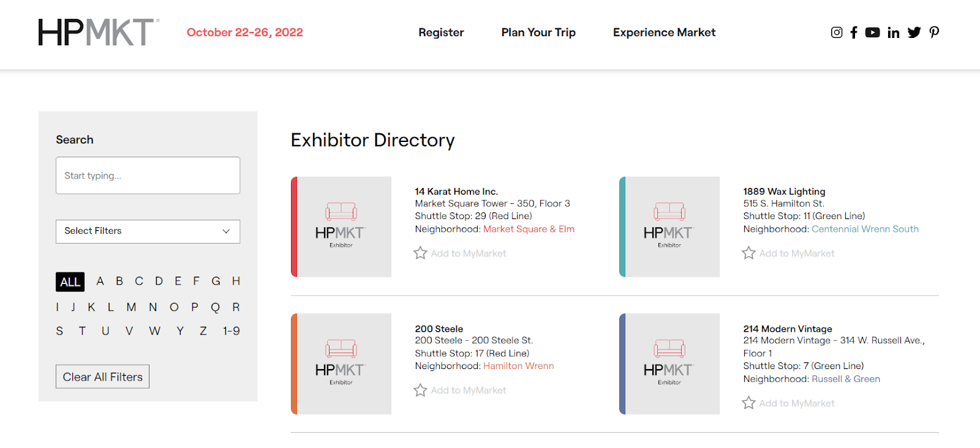The width and height of the screenshot is (980, 448).
Task: Filter exhibitors by letter R
Action: click(x=236, y=307)
